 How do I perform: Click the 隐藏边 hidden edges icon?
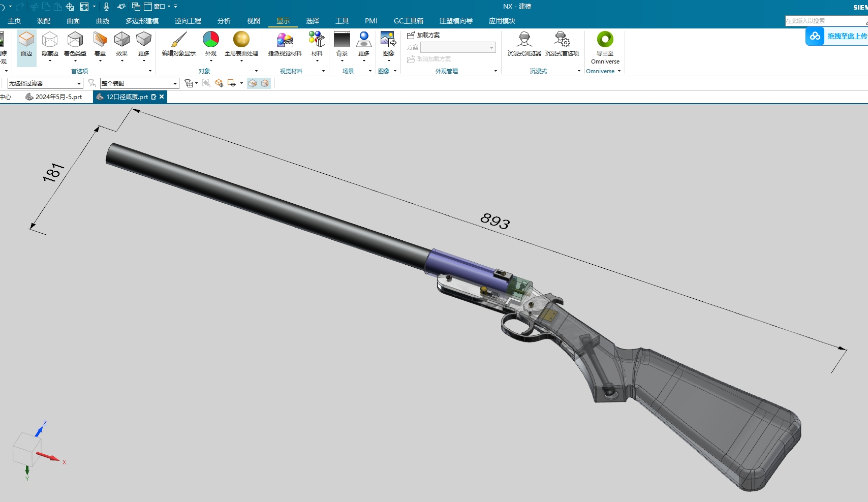click(x=50, y=40)
